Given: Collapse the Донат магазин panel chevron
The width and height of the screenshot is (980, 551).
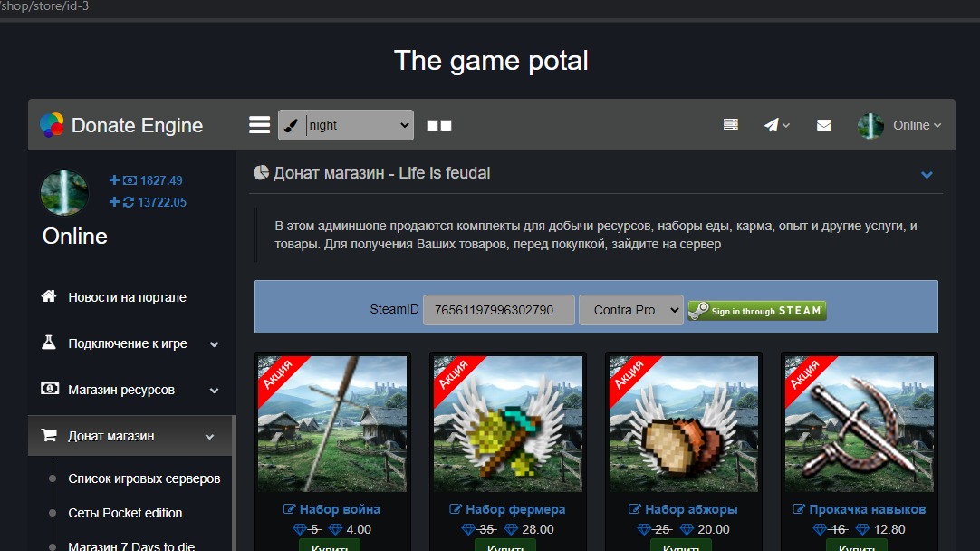Looking at the screenshot, I should [927, 174].
